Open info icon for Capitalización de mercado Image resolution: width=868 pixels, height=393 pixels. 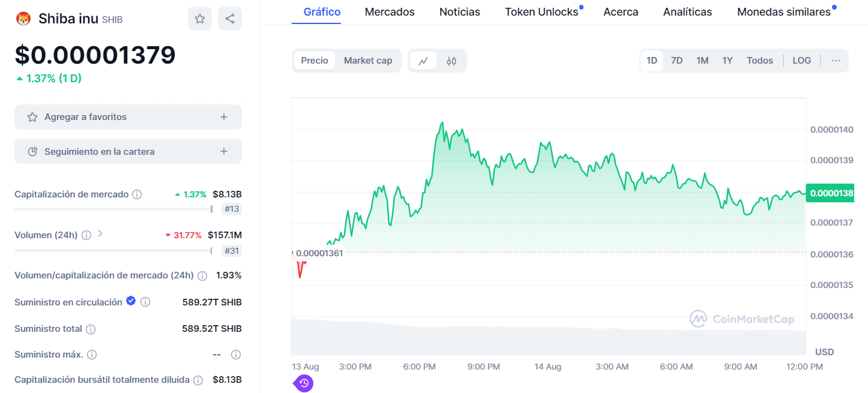pos(137,194)
